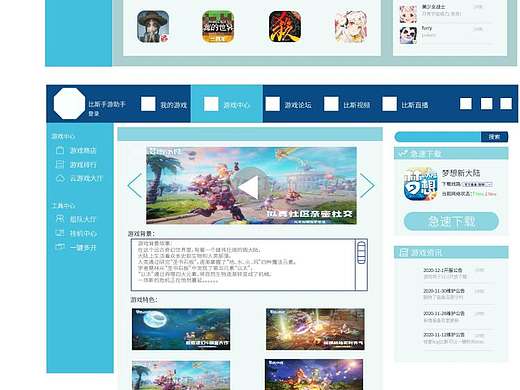Click the 游戏资讯 panel header
520x390 pixels.
point(451,253)
